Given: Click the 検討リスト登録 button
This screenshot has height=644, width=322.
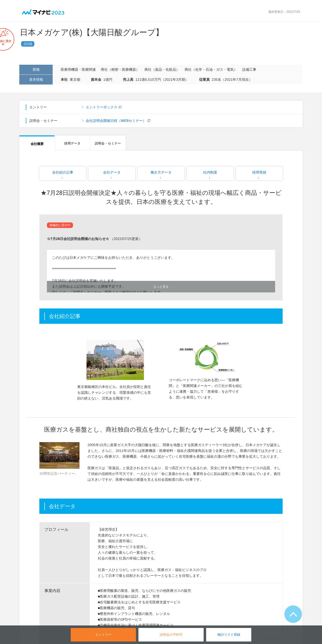Looking at the screenshot, I should (x=229, y=634).
